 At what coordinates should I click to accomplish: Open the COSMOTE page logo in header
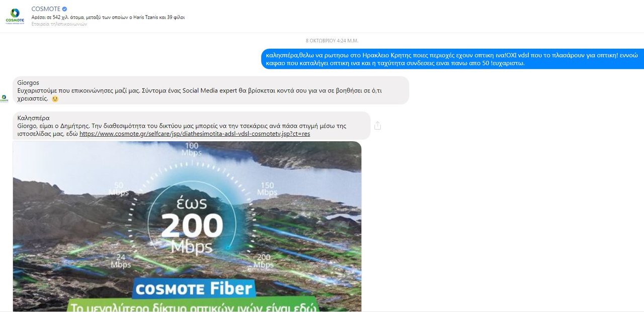coord(15,15)
